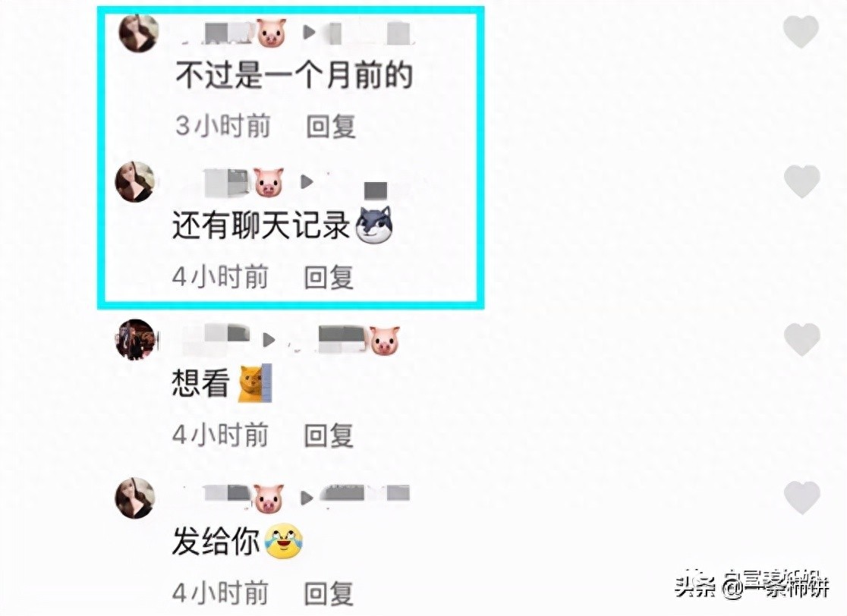Reply to the "不过是一个月前的" comment
The height and width of the screenshot is (616, 847).
331,127
